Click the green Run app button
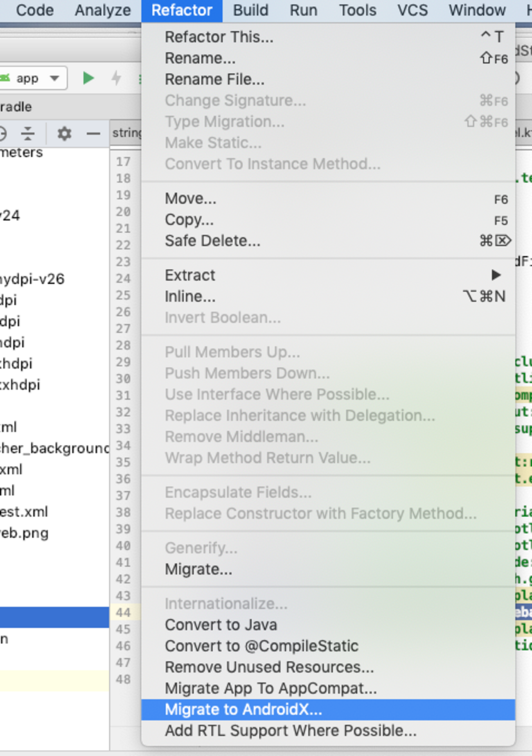Screen dimensions: 532x756 tap(88, 78)
